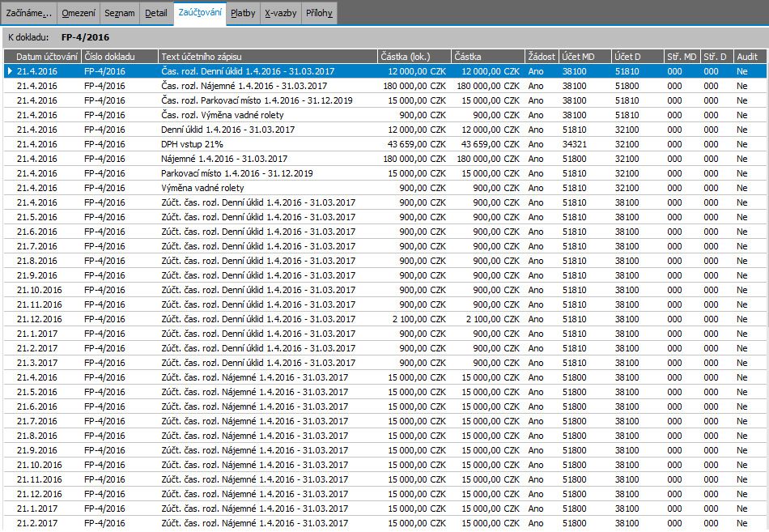
Task: Open the Začínáme tab
Action: [29, 13]
